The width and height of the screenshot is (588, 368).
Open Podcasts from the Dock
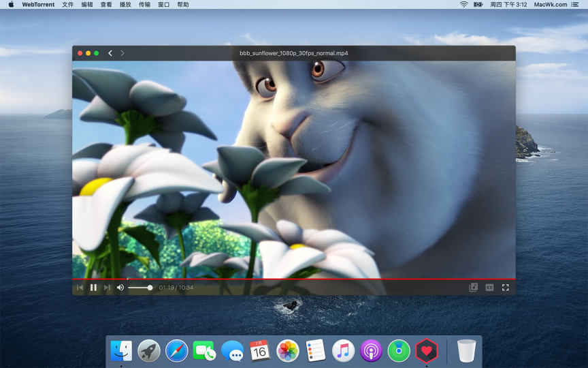point(371,351)
